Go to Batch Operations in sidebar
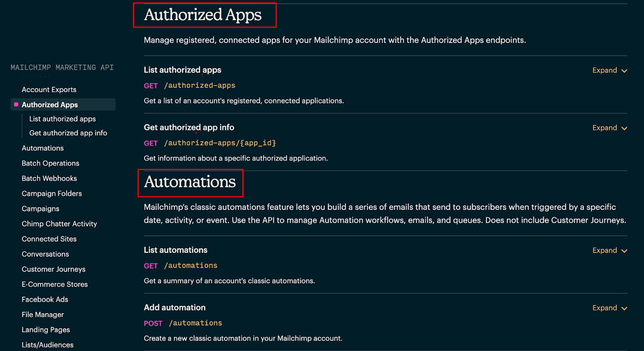644x351 pixels. tap(50, 163)
